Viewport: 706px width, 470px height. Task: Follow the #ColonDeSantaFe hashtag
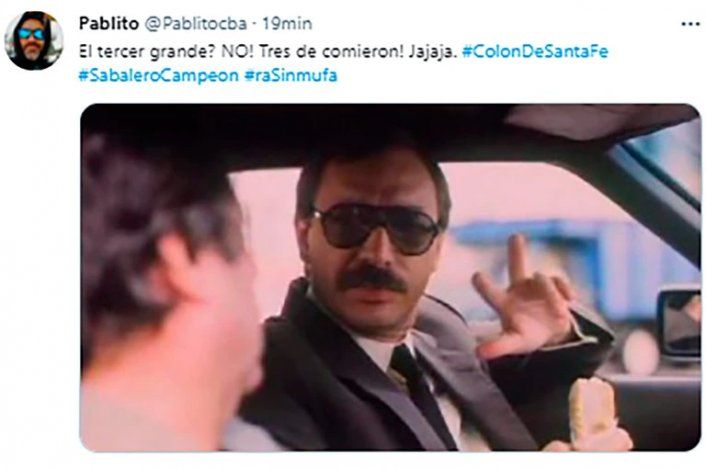[535, 51]
